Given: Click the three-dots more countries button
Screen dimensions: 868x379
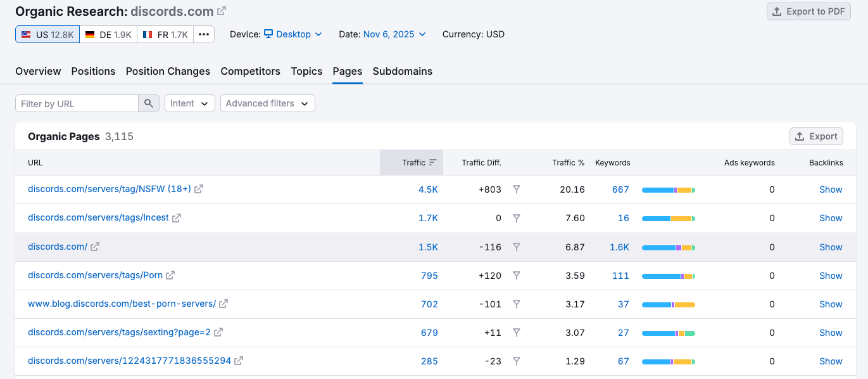Looking at the screenshot, I should pyautogui.click(x=204, y=34).
